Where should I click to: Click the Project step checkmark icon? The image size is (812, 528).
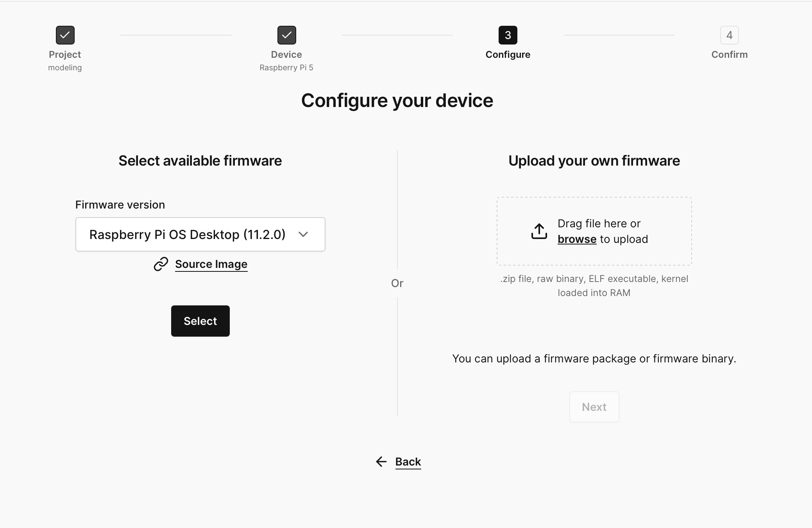point(65,35)
